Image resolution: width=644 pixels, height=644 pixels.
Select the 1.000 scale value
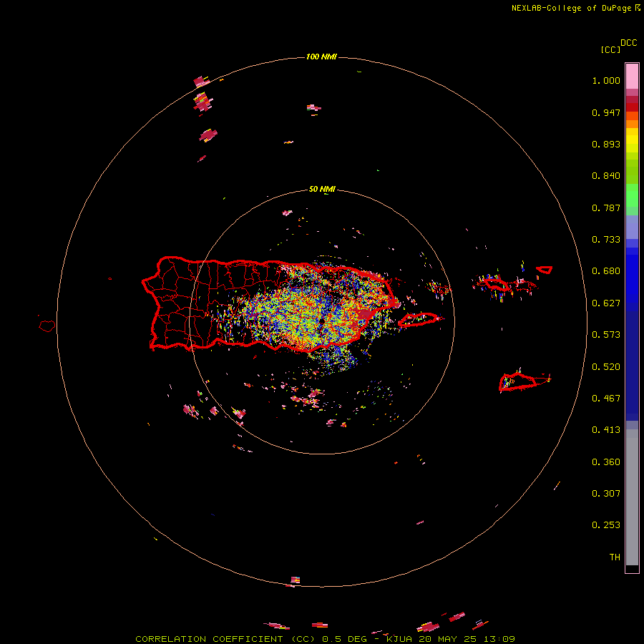[606, 80]
